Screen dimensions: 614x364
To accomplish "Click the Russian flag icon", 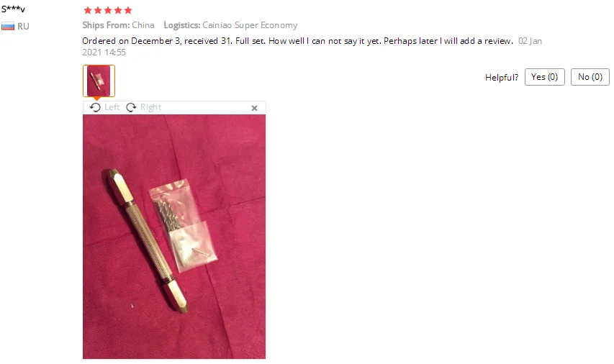I will (8, 26).
